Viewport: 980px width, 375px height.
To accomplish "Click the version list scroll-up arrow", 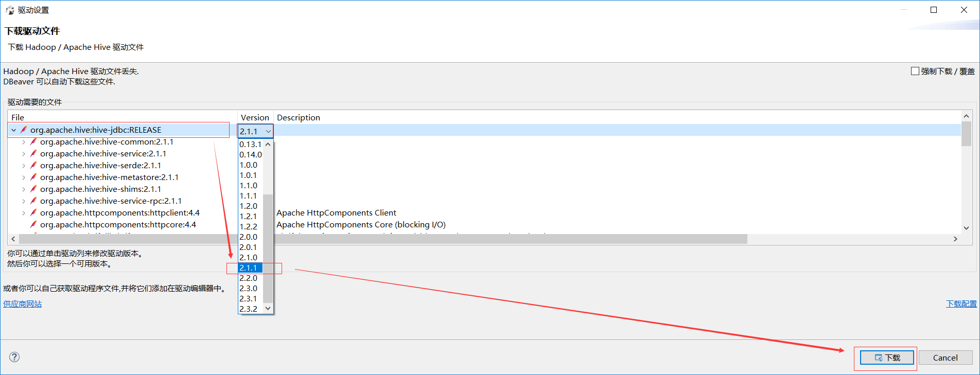I will coord(268,145).
